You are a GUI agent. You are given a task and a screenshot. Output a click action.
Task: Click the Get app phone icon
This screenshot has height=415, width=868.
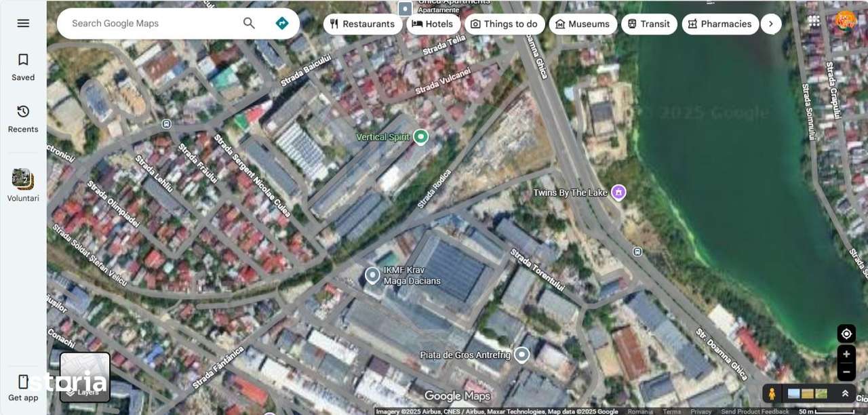23,382
